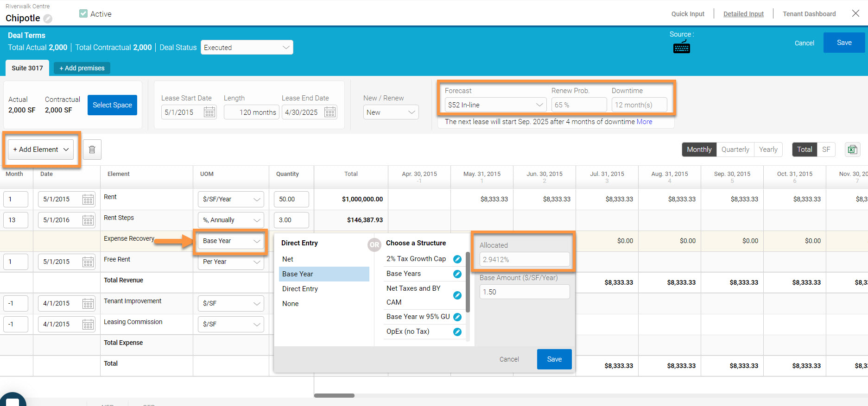Open calendar picker for Lease Start Date
This screenshot has height=406, width=868.
(x=209, y=112)
